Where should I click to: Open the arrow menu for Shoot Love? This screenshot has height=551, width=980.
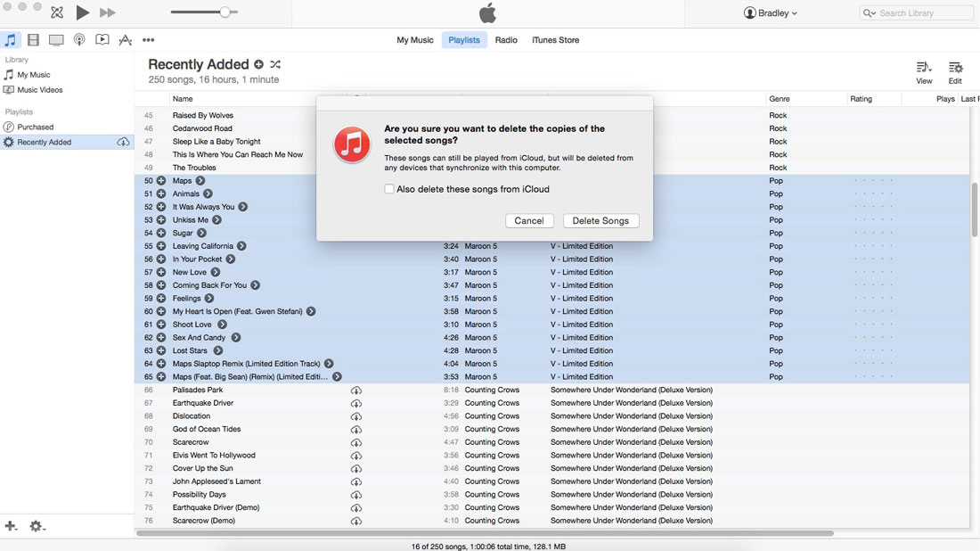pyautogui.click(x=222, y=325)
